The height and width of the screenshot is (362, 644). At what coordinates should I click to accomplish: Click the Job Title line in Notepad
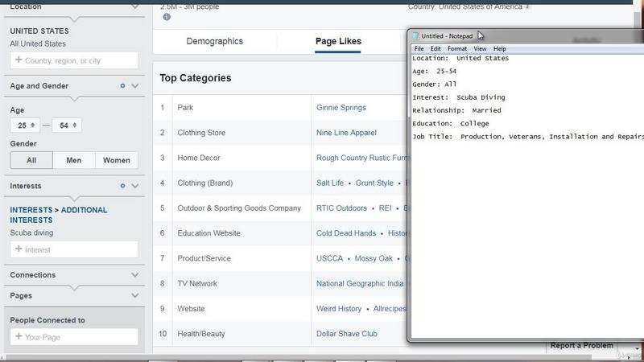tap(528, 137)
